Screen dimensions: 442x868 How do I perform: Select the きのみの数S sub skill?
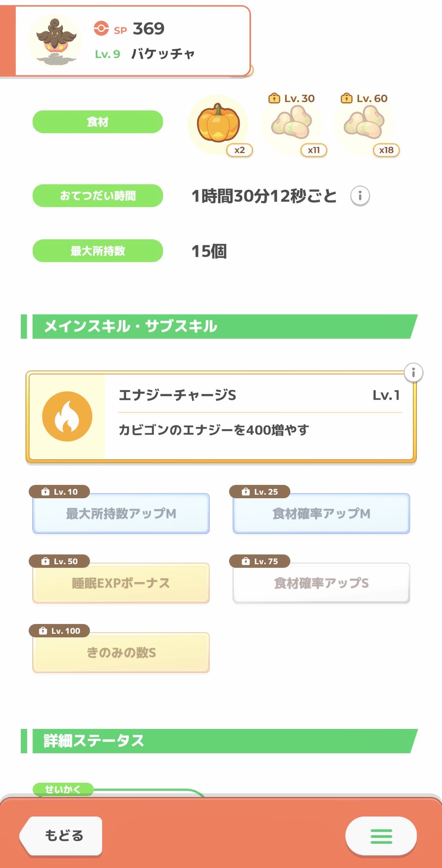(x=121, y=653)
